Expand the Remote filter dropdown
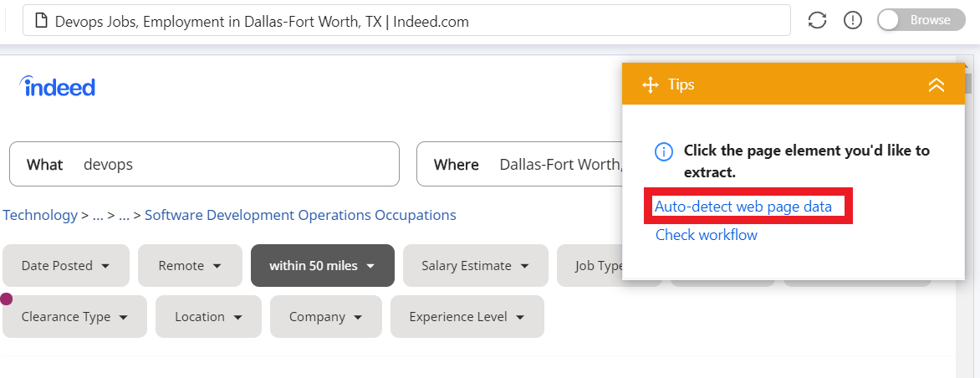980x378 pixels. [x=190, y=266]
